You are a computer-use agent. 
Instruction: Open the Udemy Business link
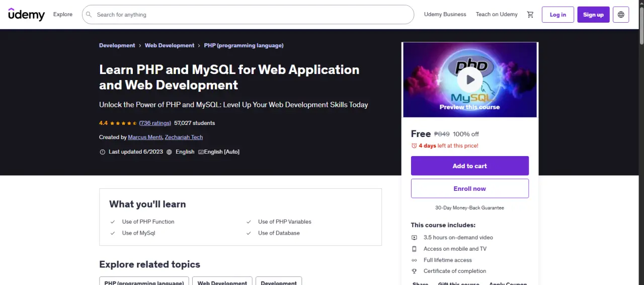(x=445, y=15)
